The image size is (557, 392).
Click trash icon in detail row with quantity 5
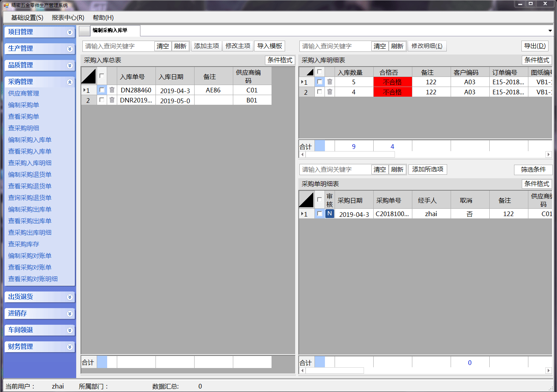tap(330, 82)
